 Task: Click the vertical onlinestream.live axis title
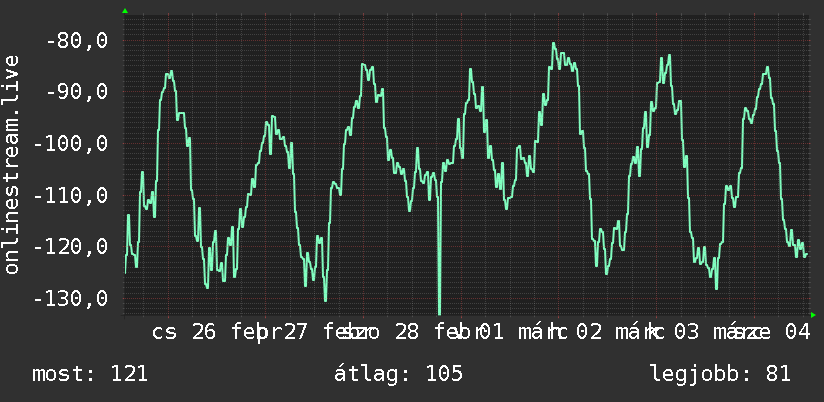tap(11, 163)
